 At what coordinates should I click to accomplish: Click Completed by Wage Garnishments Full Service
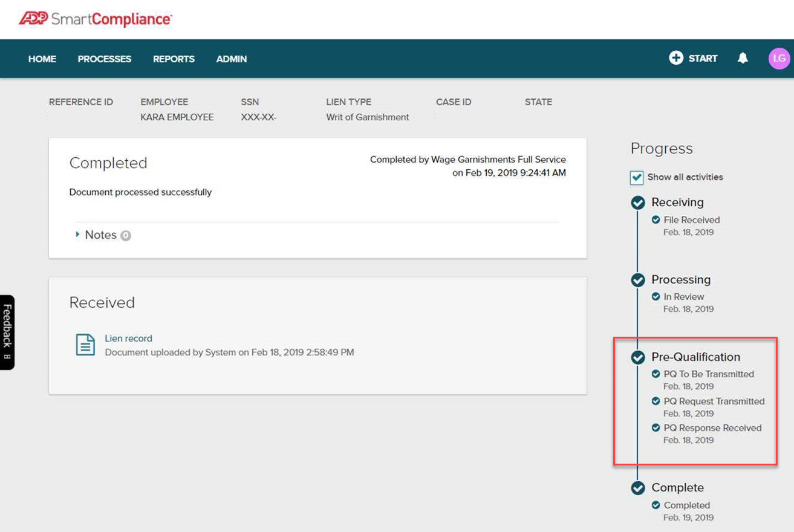(x=468, y=160)
